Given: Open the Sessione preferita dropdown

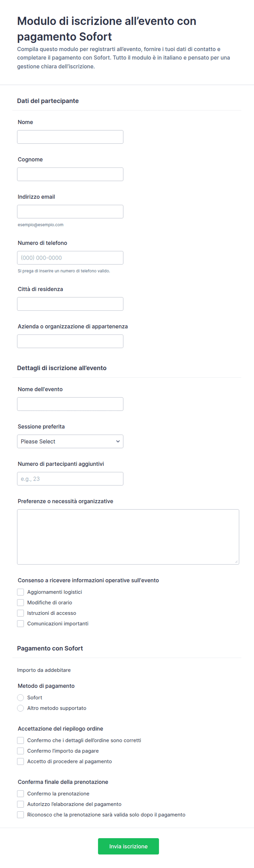Looking at the screenshot, I should [x=70, y=442].
